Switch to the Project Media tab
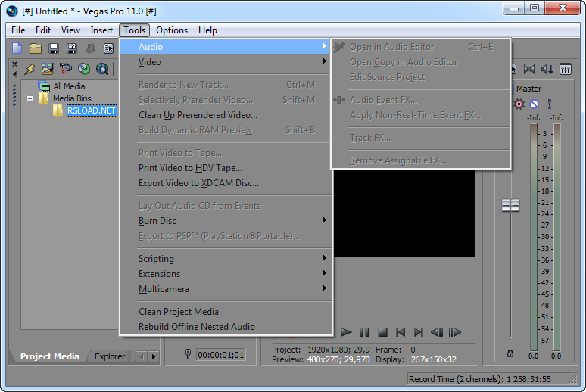Screen dimensions: 586x392 click(x=50, y=356)
